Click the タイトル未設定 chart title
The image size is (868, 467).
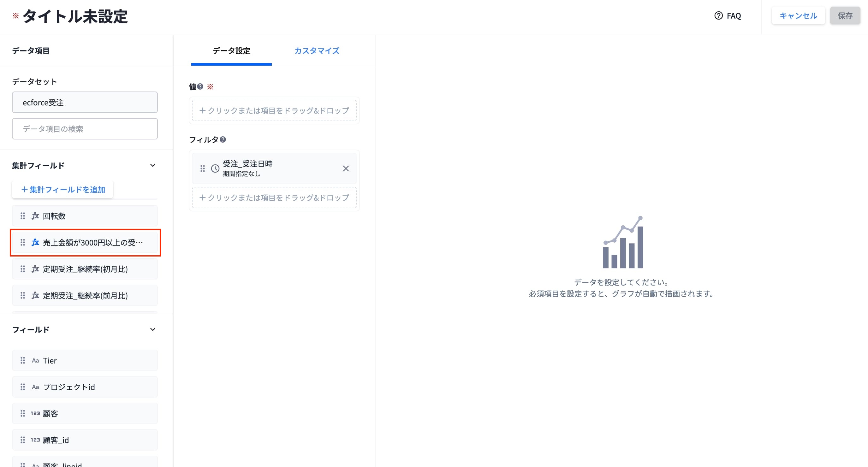pos(75,16)
